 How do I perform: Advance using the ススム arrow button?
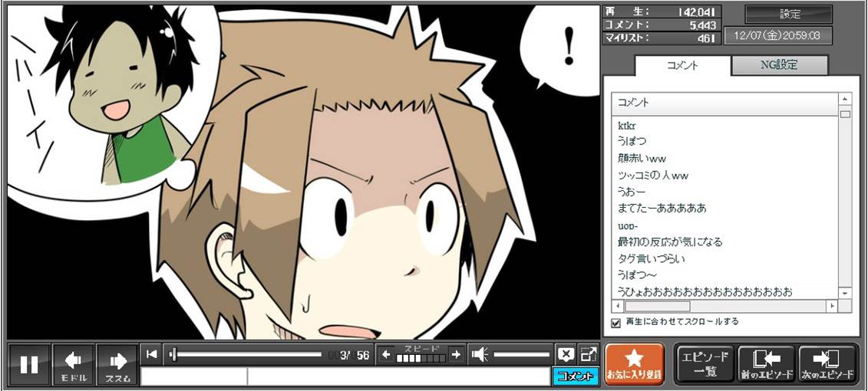click(117, 364)
